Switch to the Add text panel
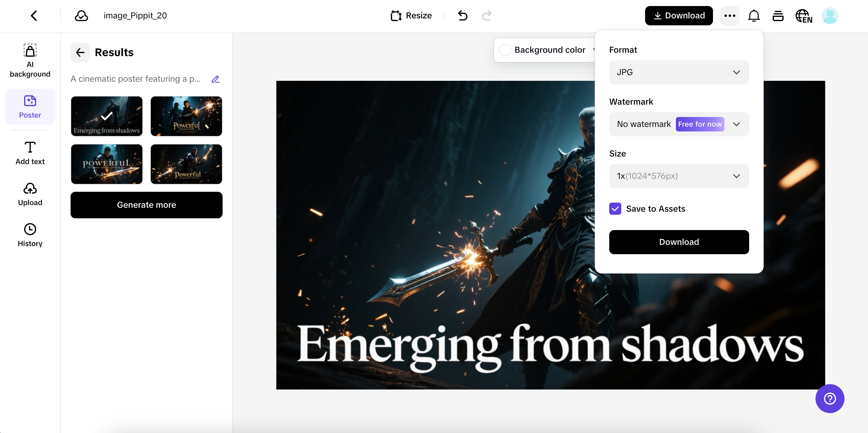Viewport: 868px width, 433px height. 30,153
